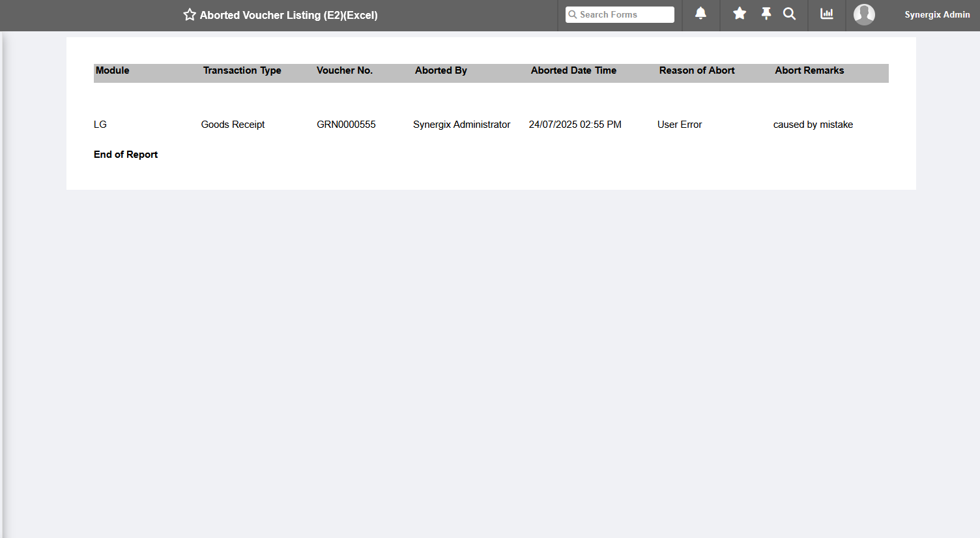Click the Synergix Administrator name in the row
Viewport: 980px width, 538px height.
[x=461, y=124]
